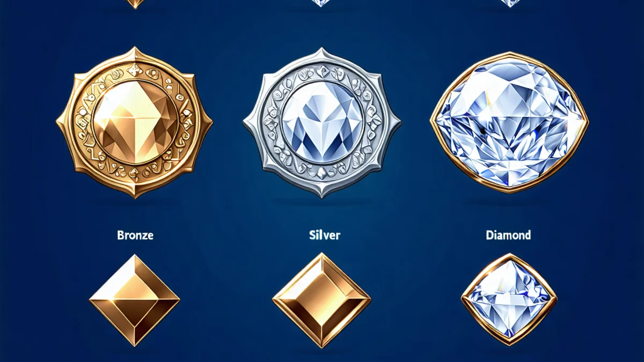Select the cropped gold icon tip at top left
This screenshot has height=362, width=644.
pos(135,3)
